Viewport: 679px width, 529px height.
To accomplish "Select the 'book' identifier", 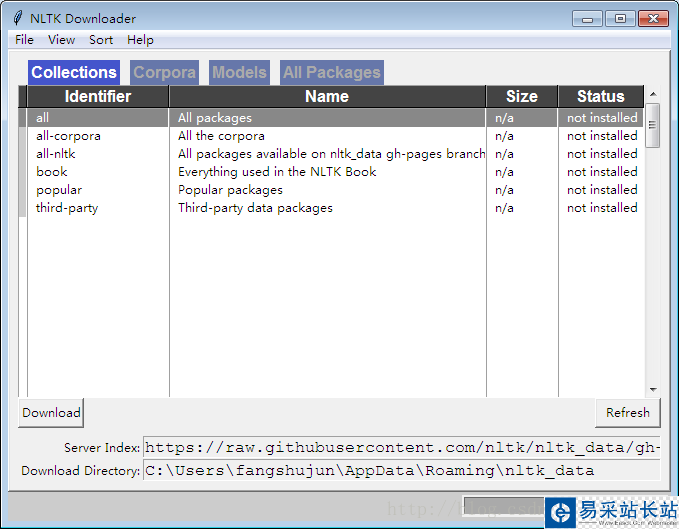I will pyautogui.click(x=52, y=172).
